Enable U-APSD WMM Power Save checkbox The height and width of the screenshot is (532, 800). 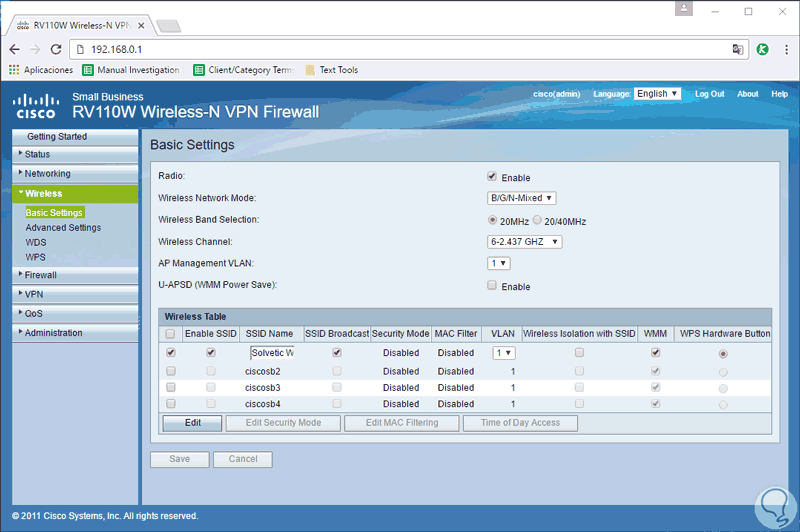coord(492,285)
